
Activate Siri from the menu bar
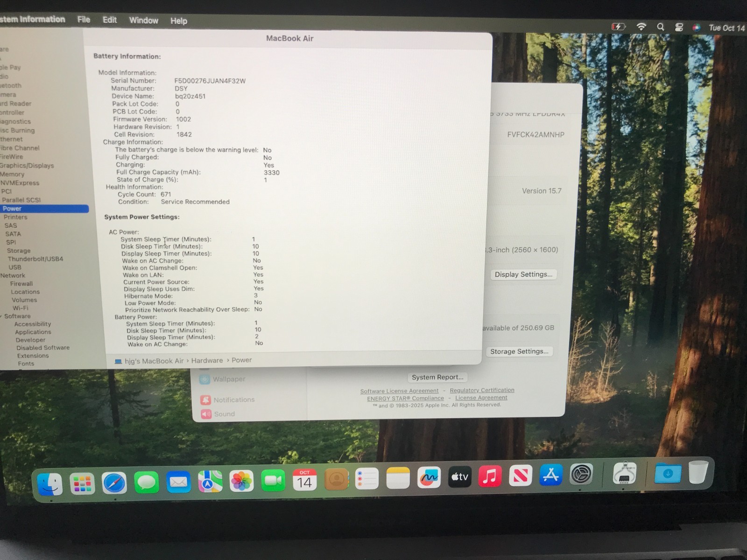point(696,28)
